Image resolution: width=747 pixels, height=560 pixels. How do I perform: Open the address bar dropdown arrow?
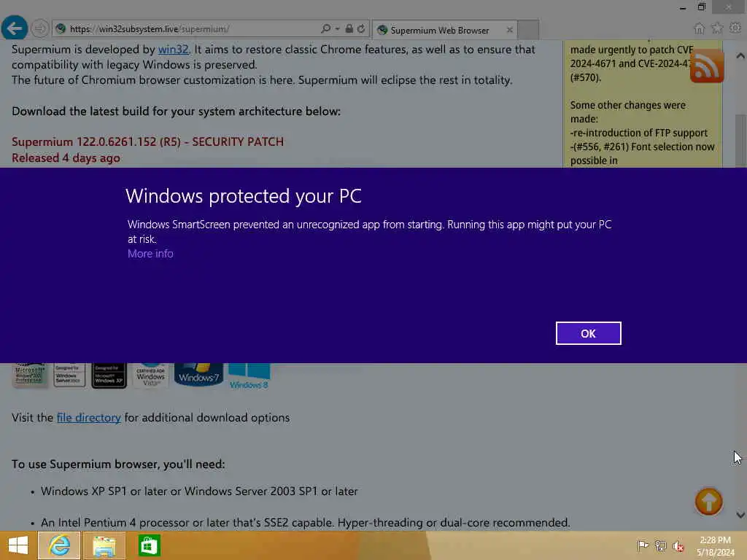click(337, 29)
